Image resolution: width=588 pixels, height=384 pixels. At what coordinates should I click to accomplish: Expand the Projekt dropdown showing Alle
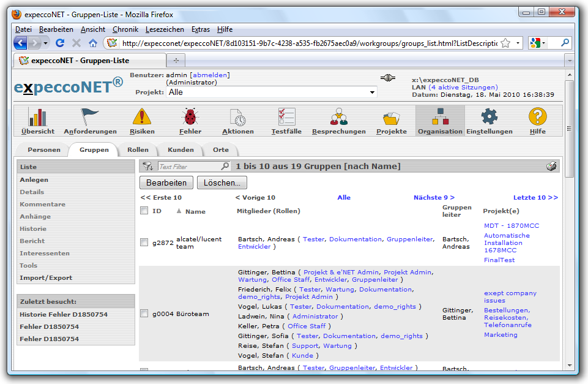tap(372, 92)
